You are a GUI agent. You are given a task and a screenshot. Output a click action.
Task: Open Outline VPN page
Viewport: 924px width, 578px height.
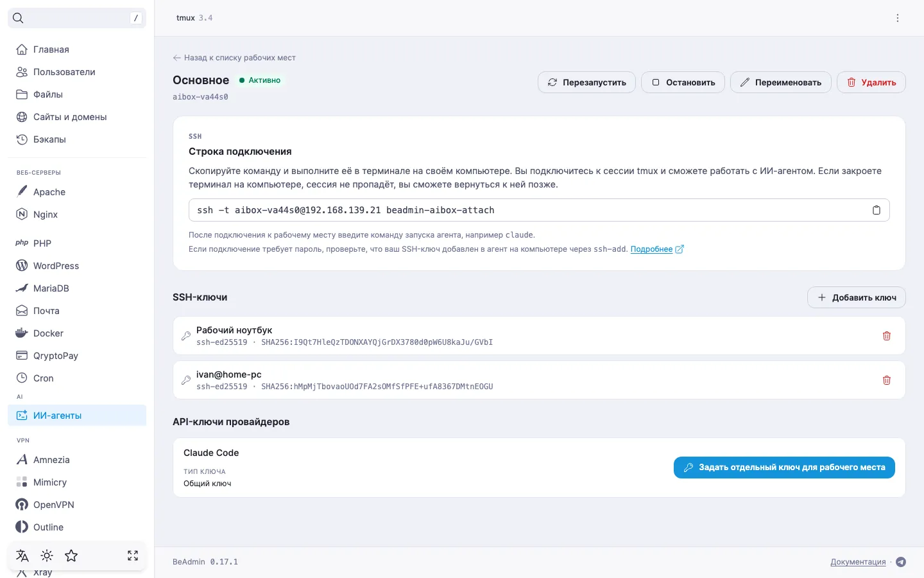[77, 527]
